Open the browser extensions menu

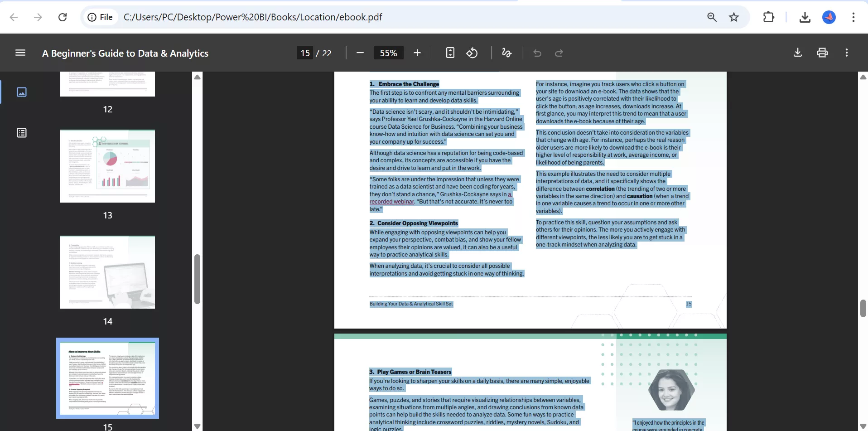769,17
